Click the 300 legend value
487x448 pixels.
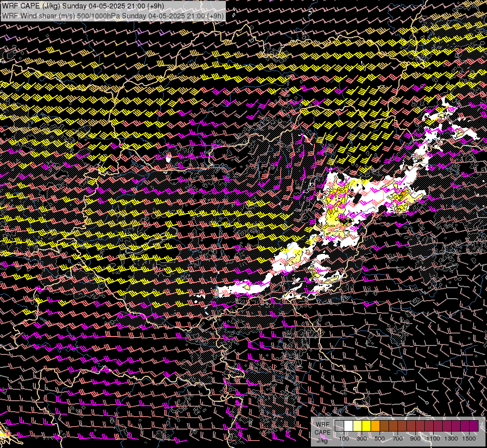pos(362,439)
